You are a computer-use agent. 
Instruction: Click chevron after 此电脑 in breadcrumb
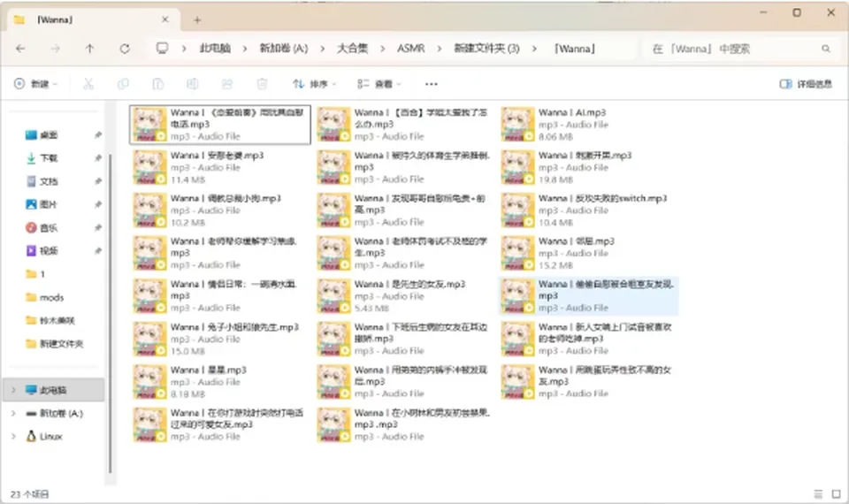[245, 49]
